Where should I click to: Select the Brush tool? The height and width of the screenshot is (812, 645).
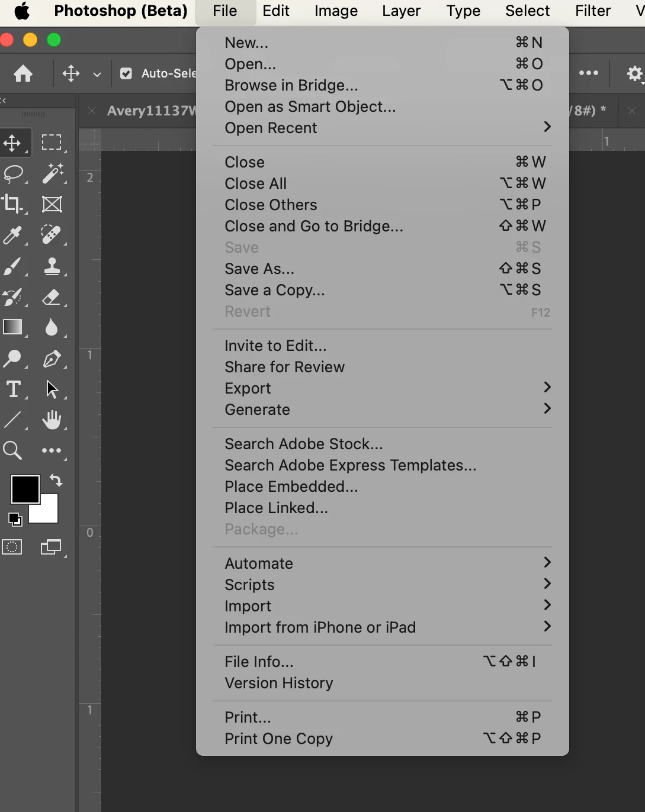tap(12, 266)
